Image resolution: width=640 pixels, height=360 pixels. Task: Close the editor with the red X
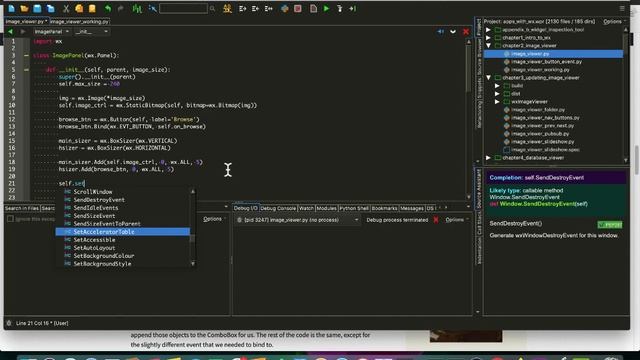[x=466, y=31]
